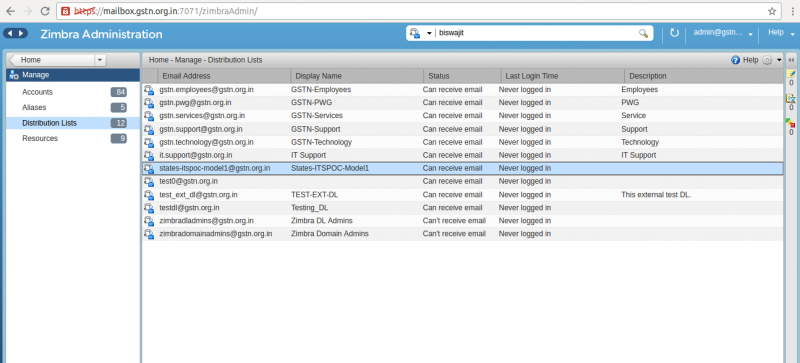The image size is (800, 363).
Task: Click distribution list icon for gstn.employees
Action: 148,90
